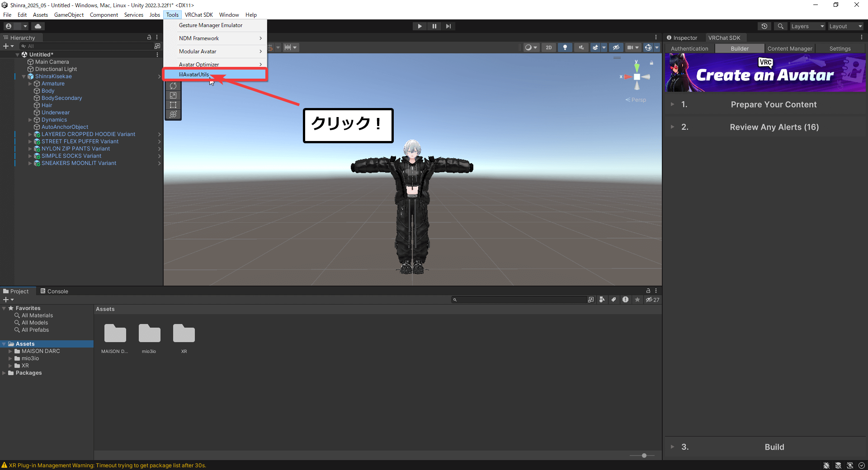This screenshot has width=868, height=470.
Task: Open Undo History icon
Action: 764,26
